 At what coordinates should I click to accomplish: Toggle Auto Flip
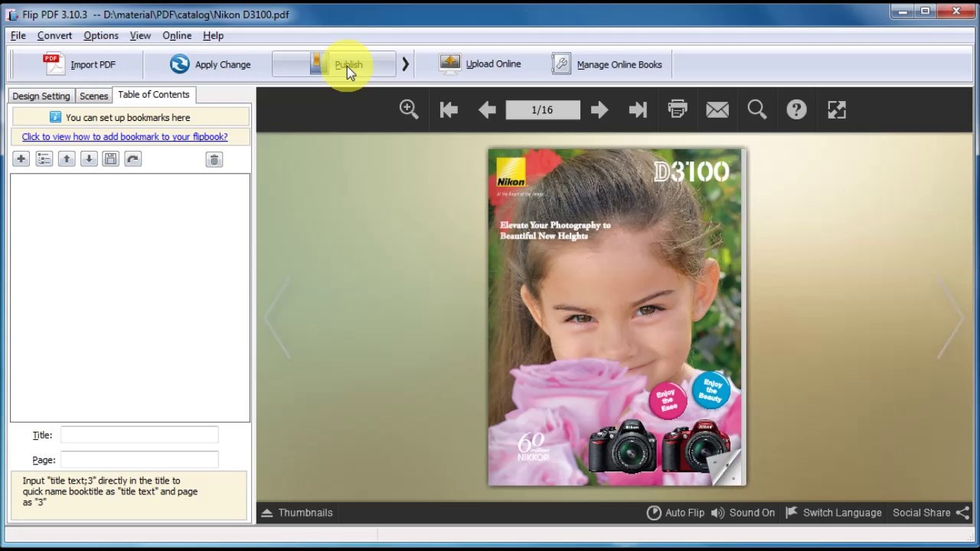675,513
